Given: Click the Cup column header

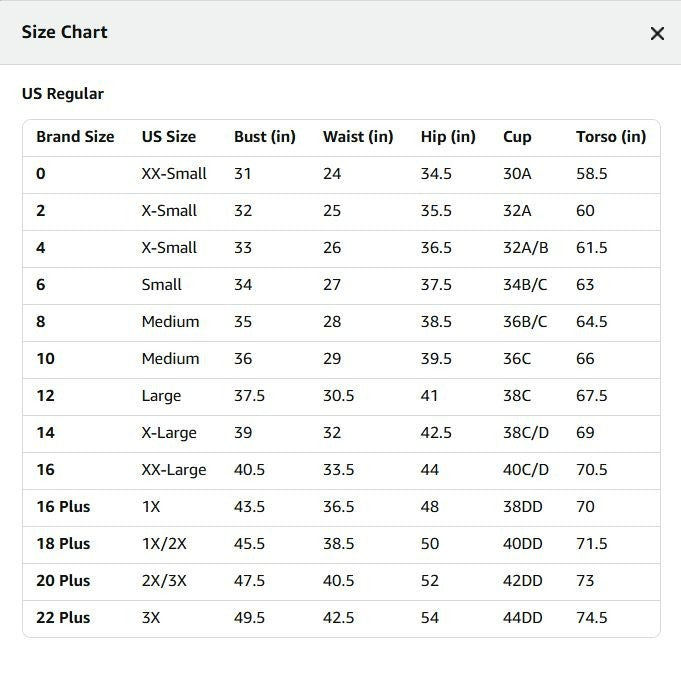Looking at the screenshot, I should point(517,137).
